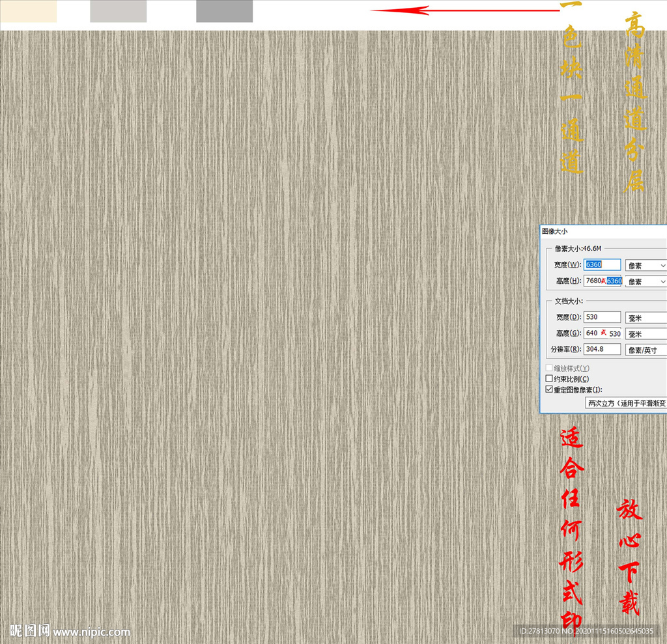Click document width field showing 530
Image resolution: width=667 pixels, height=644 pixels.
click(602, 317)
